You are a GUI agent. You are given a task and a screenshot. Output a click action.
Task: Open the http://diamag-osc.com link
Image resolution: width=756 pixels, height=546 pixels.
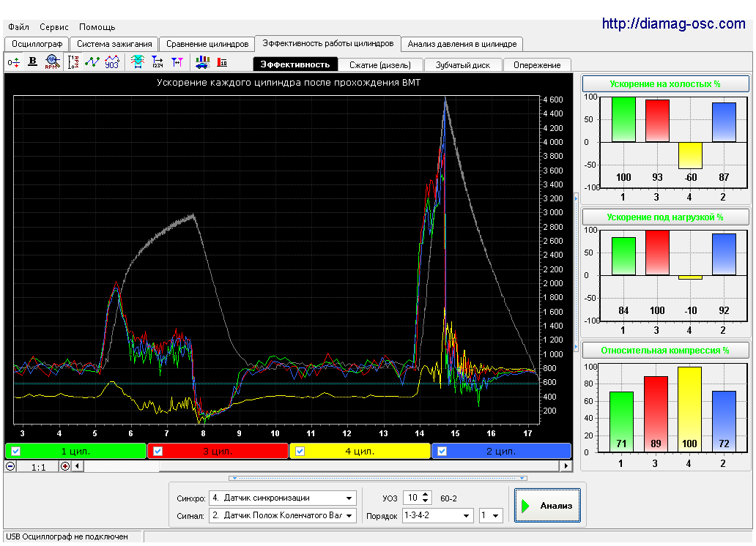pyautogui.click(x=673, y=23)
